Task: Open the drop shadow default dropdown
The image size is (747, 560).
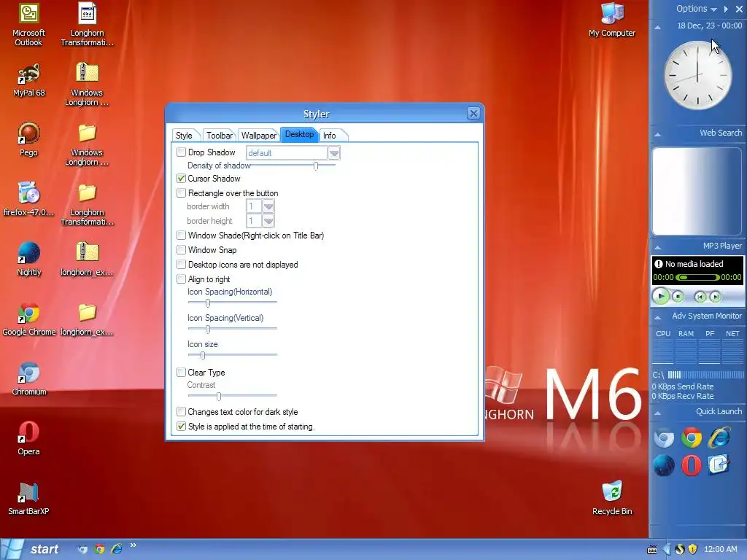Action: click(x=333, y=153)
